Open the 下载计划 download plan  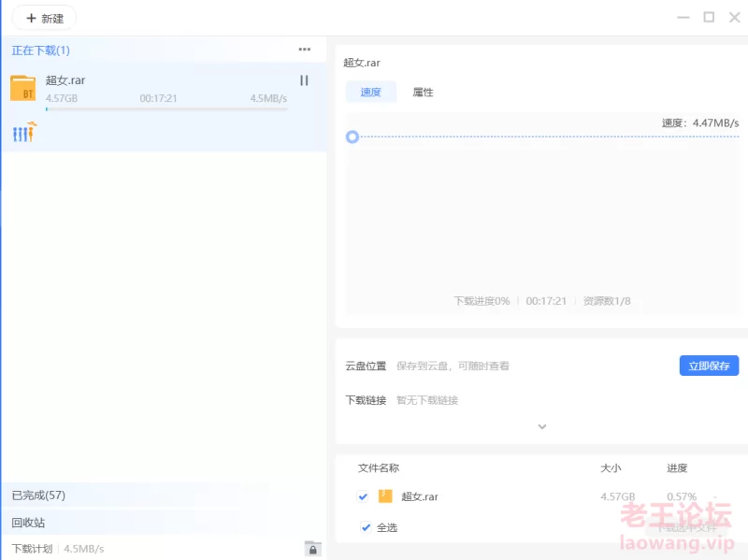pyautogui.click(x=32, y=549)
